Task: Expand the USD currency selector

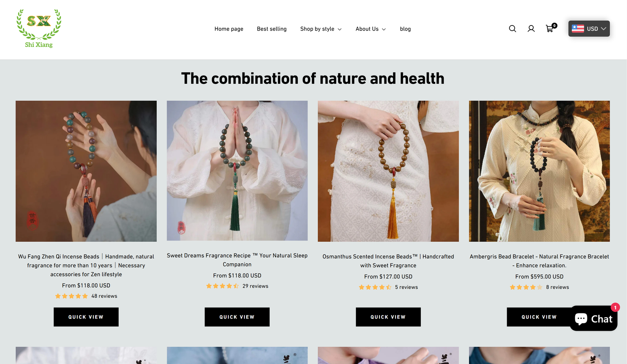Action: pos(589,29)
